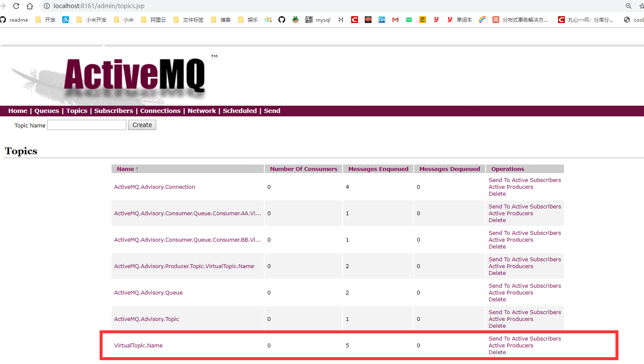Open the rainbow bookmark icon

click(x=482, y=20)
